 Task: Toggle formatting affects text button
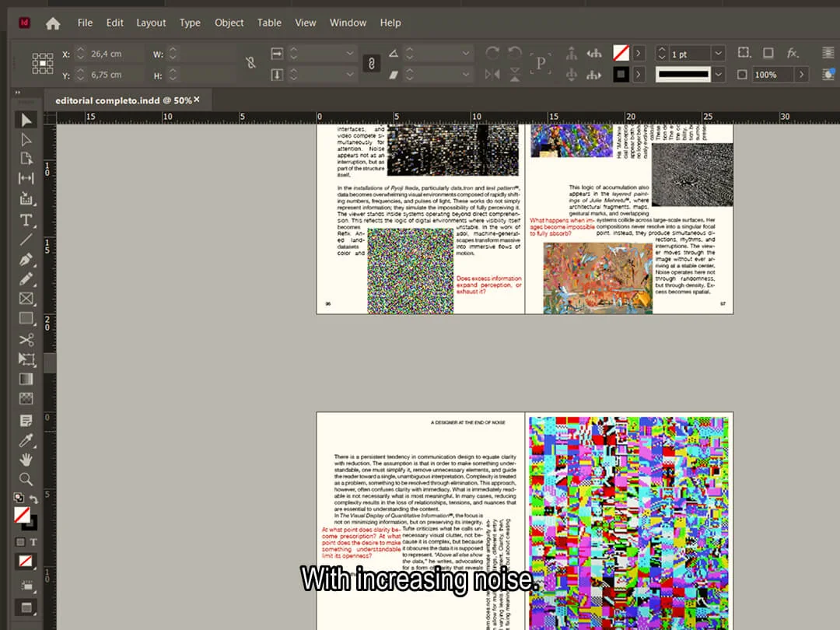(33, 542)
